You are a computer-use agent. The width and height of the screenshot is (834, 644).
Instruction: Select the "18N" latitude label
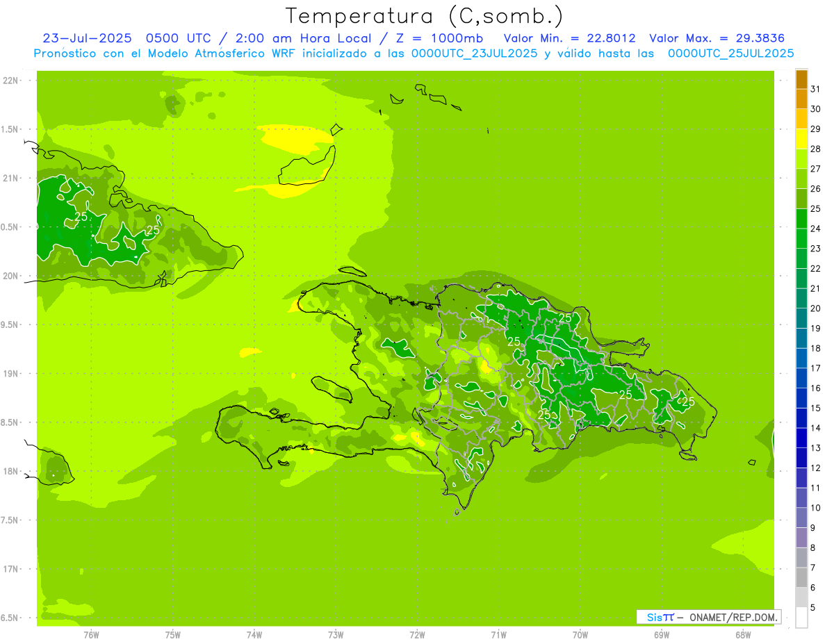point(11,471)
